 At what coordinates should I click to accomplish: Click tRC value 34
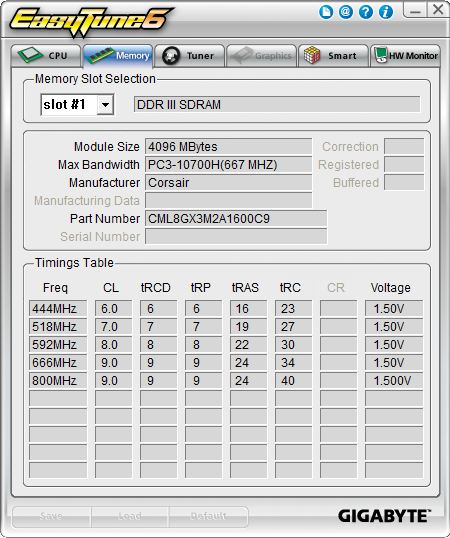(293, 362)
